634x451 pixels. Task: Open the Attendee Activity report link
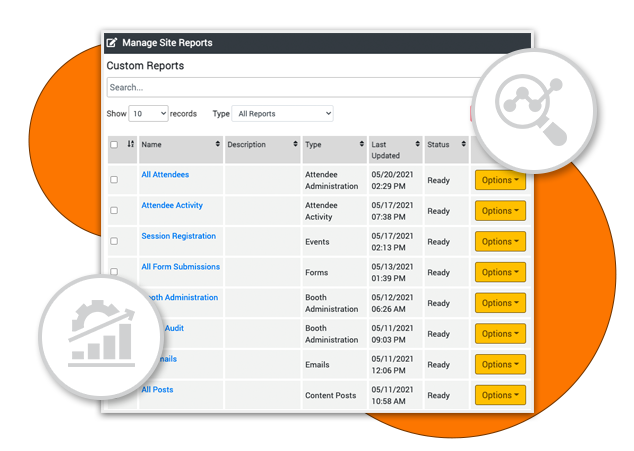(x=172, y=206)
